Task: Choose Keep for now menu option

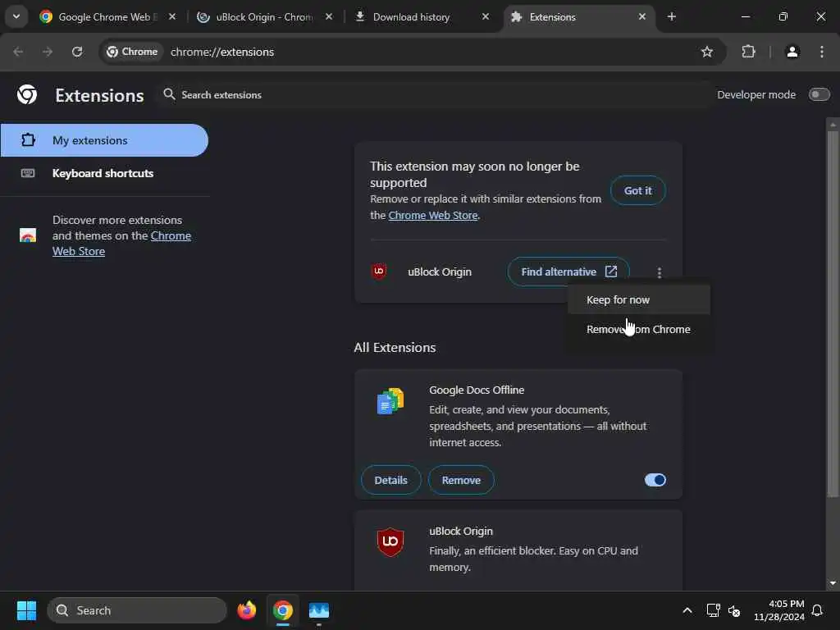Action: click(x=639, y=300)
